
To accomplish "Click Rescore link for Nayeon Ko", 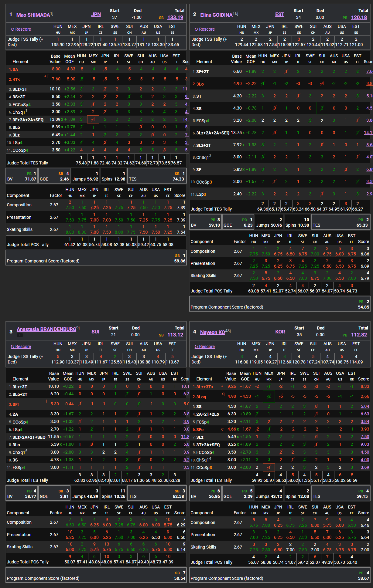I will (205, 346).
